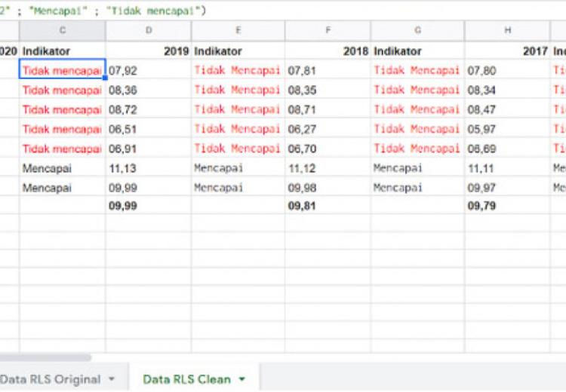The image size is (566, 392).
Task: Select column G header
Action: (417, 30)
